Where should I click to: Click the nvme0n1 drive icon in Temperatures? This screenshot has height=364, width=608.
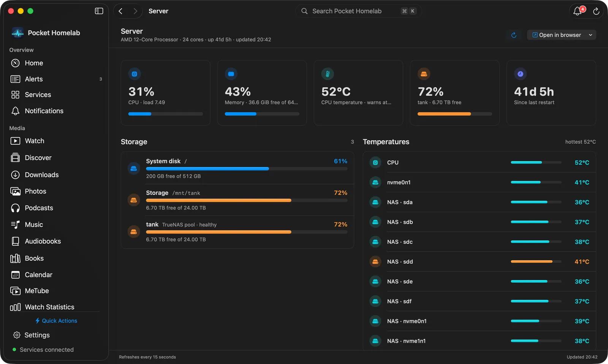click(x=375, y=182)
